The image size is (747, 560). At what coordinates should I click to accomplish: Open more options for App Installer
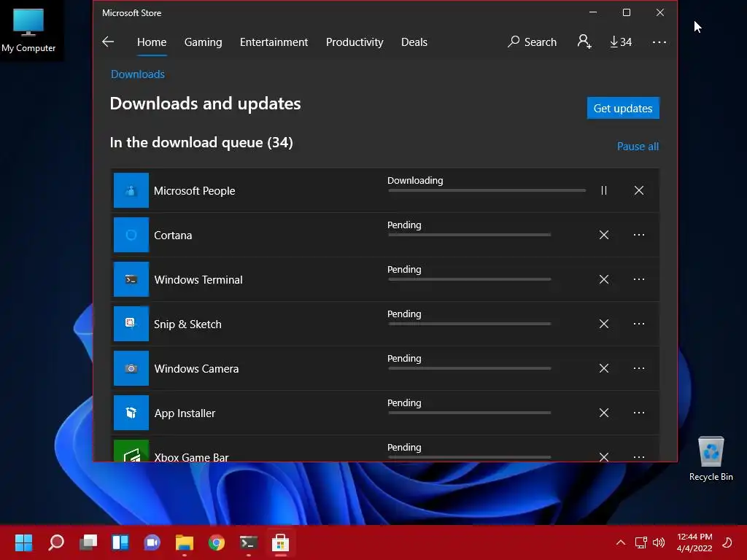[x=639, y=413]
